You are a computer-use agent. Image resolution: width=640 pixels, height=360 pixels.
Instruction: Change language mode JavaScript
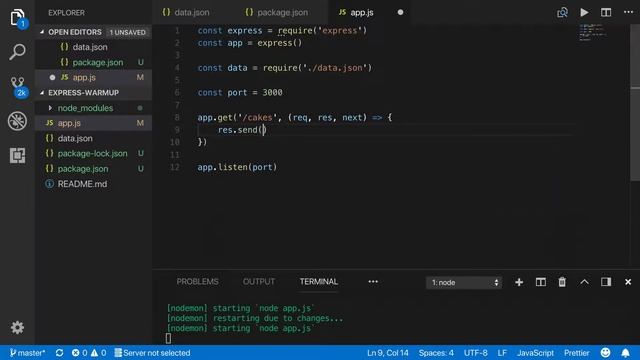[x=535, y=353]
